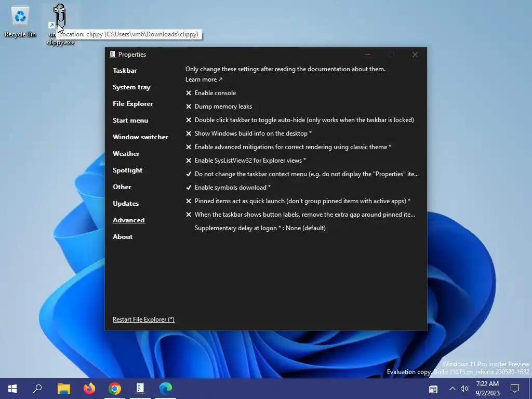Launch Firefox from the taskbar

click(x=89, y=389)
